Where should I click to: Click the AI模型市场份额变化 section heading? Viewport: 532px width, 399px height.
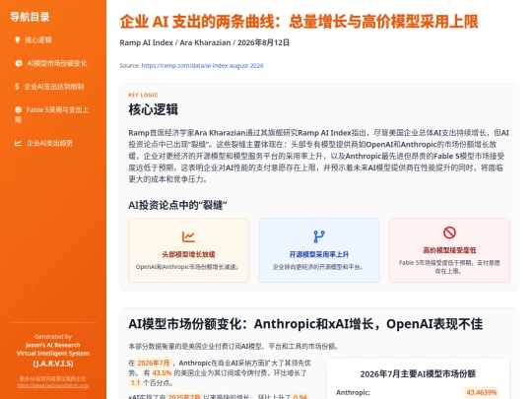(305, 324)
